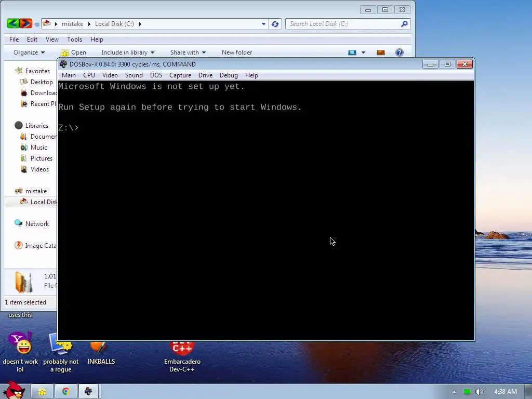532x399 pixels.
Task: Click the 'doesn't work lol' desktop icon
Action: tap(20, 352)
